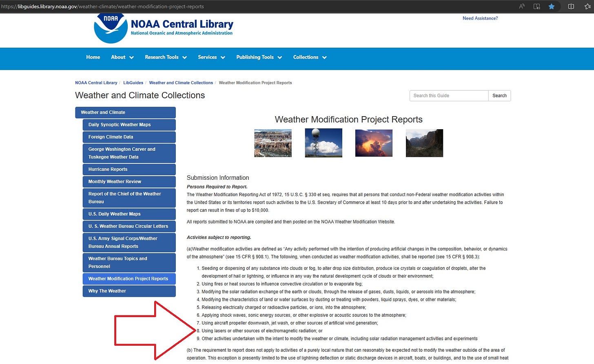Viewport: 594px width, 364px height.
Task: Click the NOAA Central Library title
Action: pos(182,24)
